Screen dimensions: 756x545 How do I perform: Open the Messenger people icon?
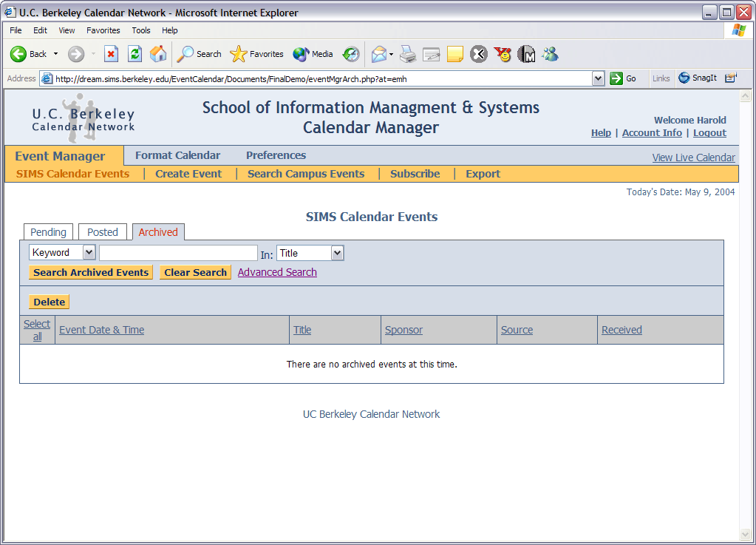click(x=550, y=54)
